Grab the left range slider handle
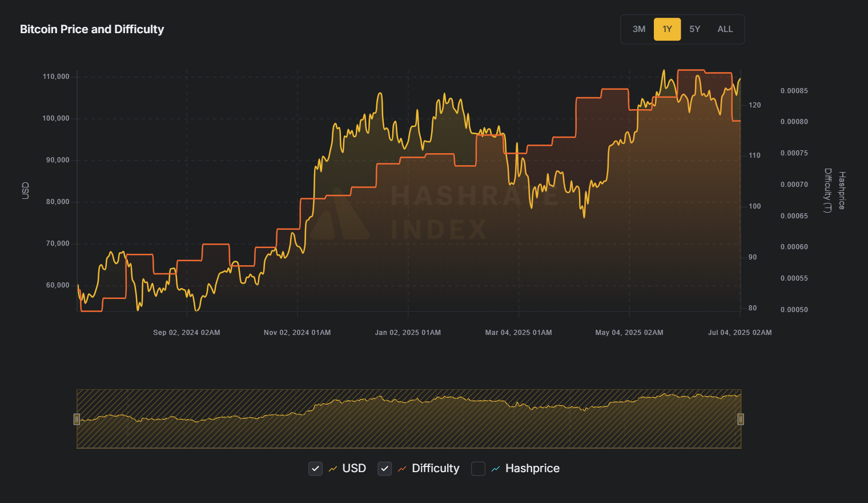The image size is (868, 503). click(77, 420)
